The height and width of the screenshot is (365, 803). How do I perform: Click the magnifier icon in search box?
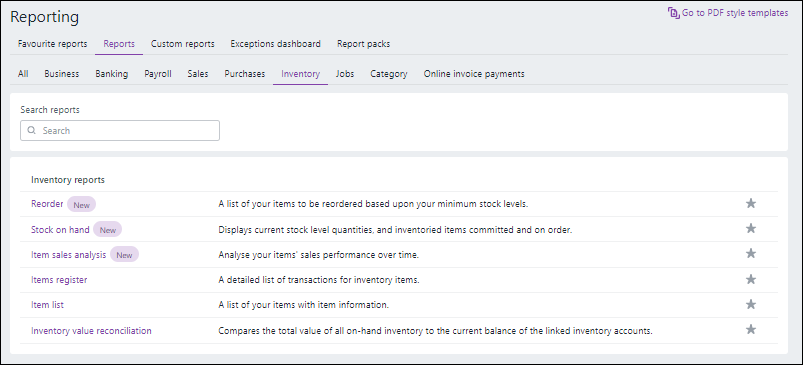32,131
